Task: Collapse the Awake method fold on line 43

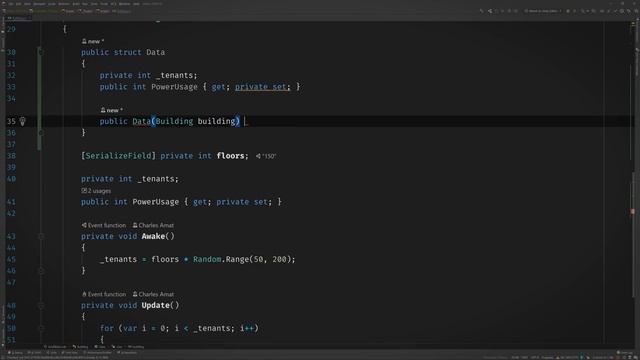Action: 40,236
